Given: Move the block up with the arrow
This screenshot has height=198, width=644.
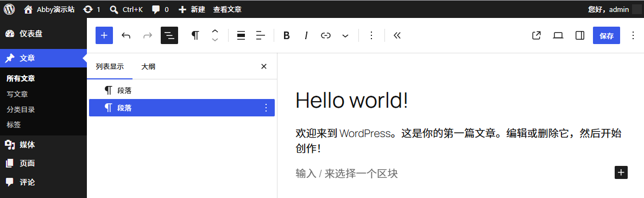Looking at the screenshot, I should (215, 31).
